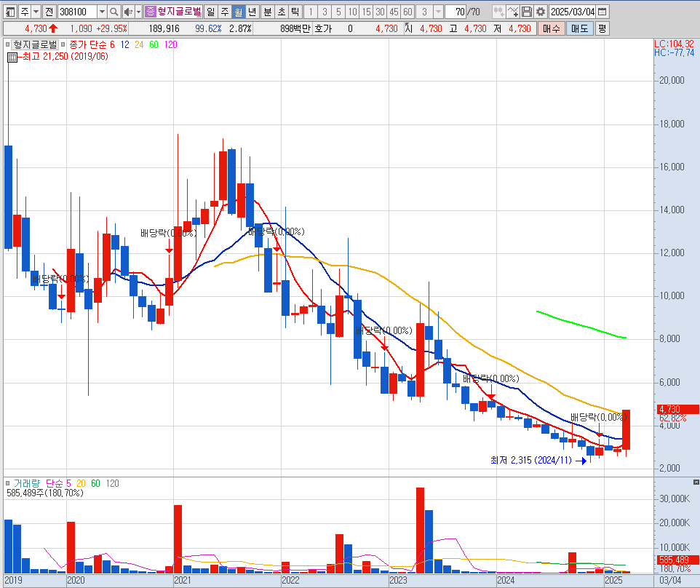Click the 전 button next to stock code
The height and width of the screenshot is (588, 700).
click(49, 12)
